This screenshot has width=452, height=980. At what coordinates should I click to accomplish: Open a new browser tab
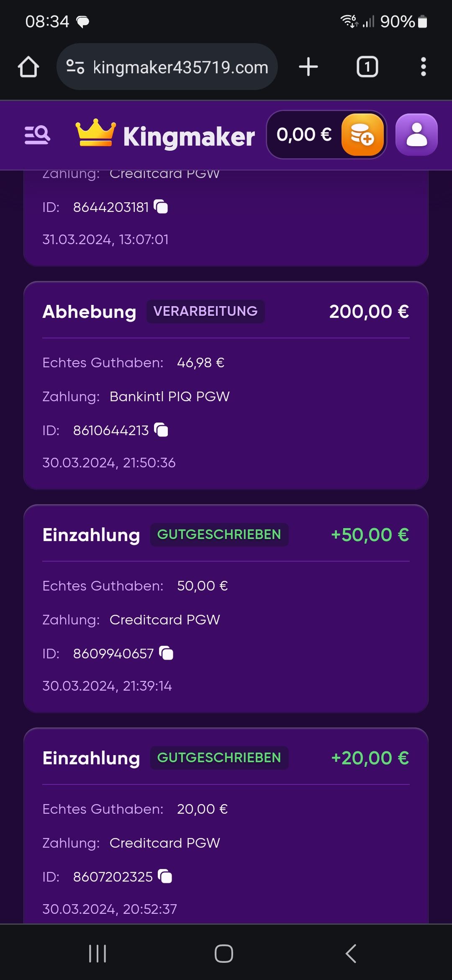[x=308, y=67]
